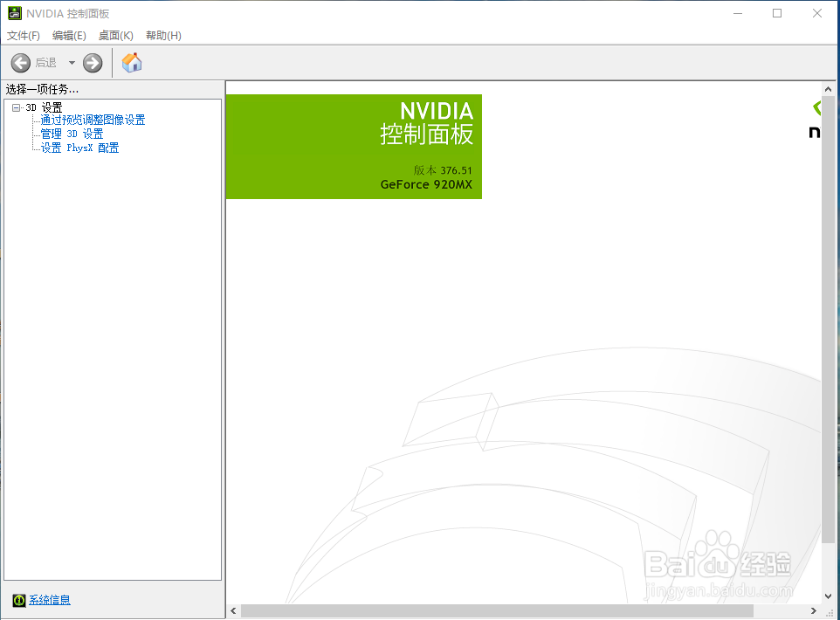Click the Back arrow button
The height and width of the screenshot is (620, 840).
(21, 63)
